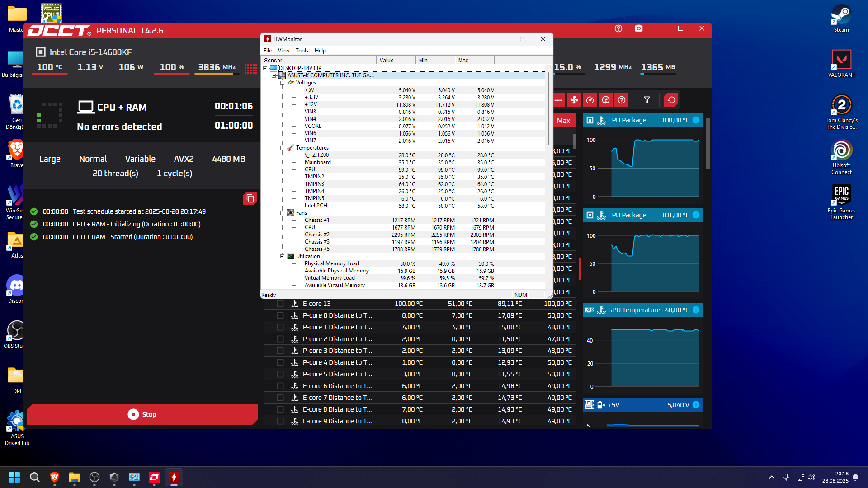Click the Min column header in HWMonitor

(435, 60)
